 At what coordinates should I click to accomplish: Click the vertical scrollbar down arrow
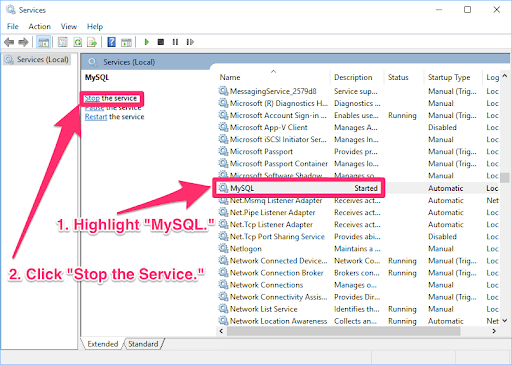[x=505, y=321]
